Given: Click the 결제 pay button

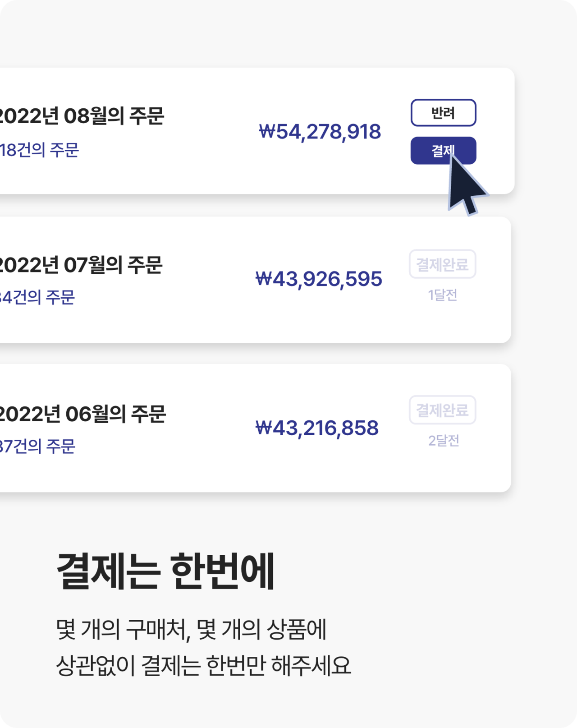Looking at the screenshot, I should 443,151.
